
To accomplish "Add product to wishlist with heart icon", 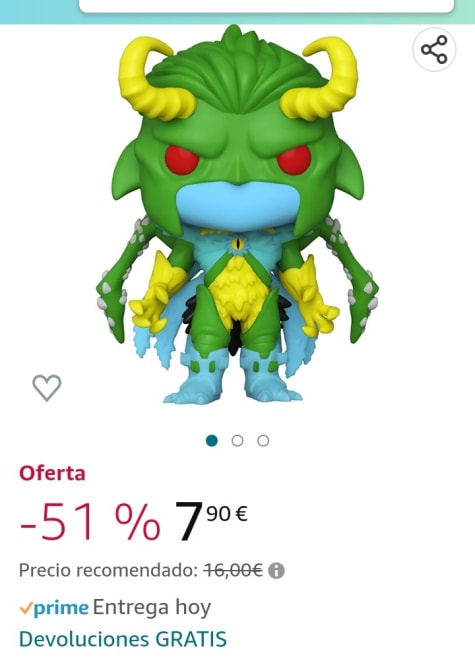I will tap(47, 387).
